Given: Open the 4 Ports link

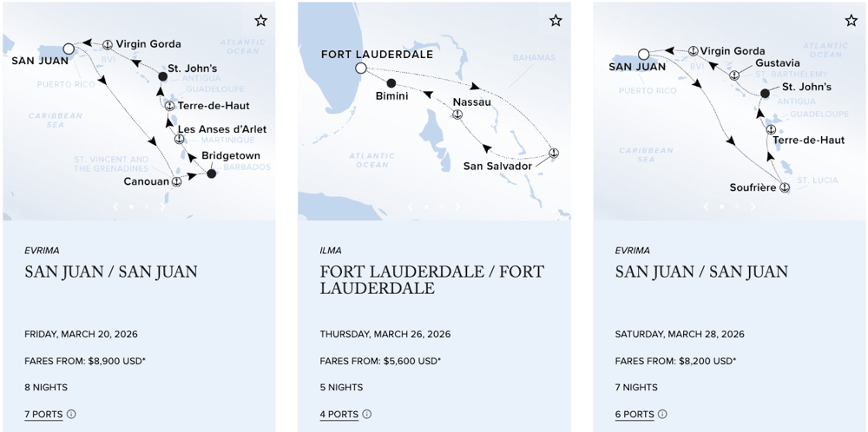Looking at the screenshot, I should point(339,415).
